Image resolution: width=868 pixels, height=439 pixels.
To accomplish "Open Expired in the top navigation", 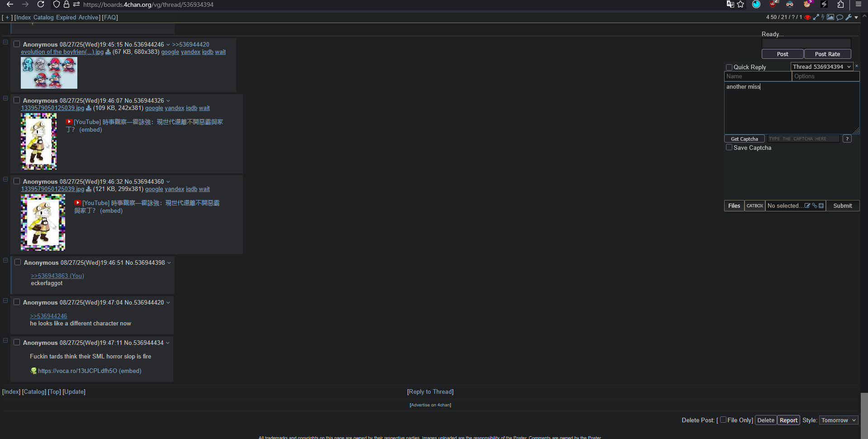I will 66,18.
